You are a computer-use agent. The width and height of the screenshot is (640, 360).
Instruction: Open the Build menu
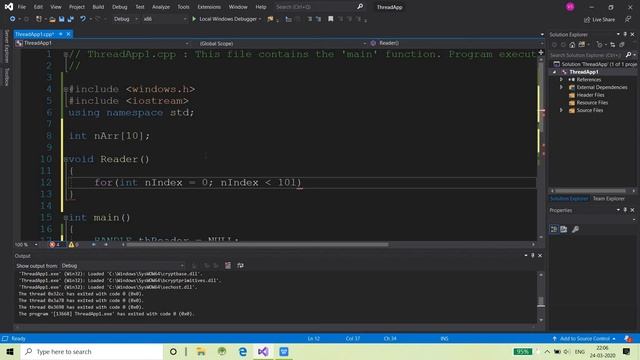[98, 7]
